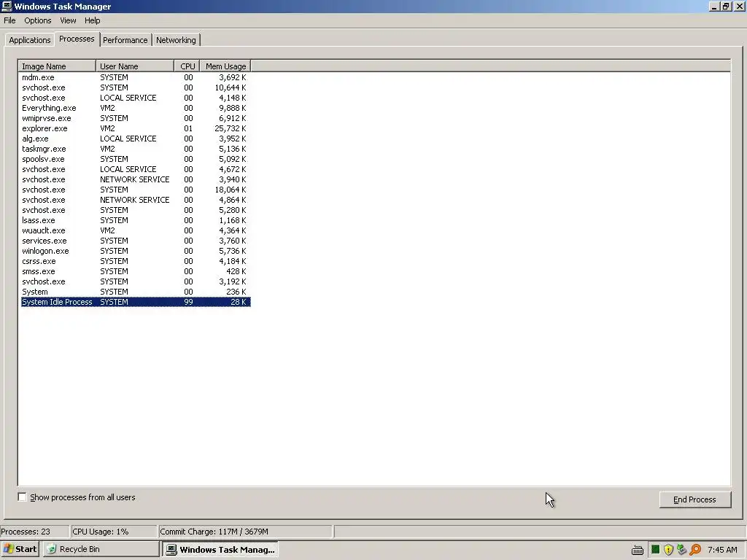The image size is (747, 560).
Task: Open the File menu
Action: (x=9, y=20)
